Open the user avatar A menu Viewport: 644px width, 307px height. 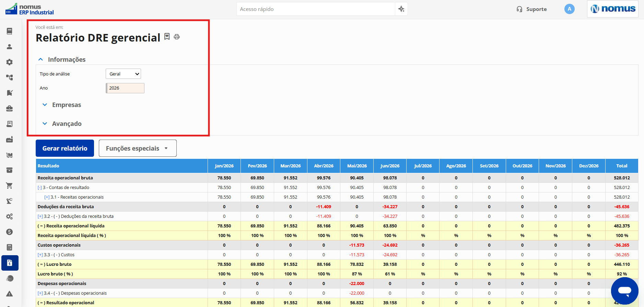click(569, 9)
